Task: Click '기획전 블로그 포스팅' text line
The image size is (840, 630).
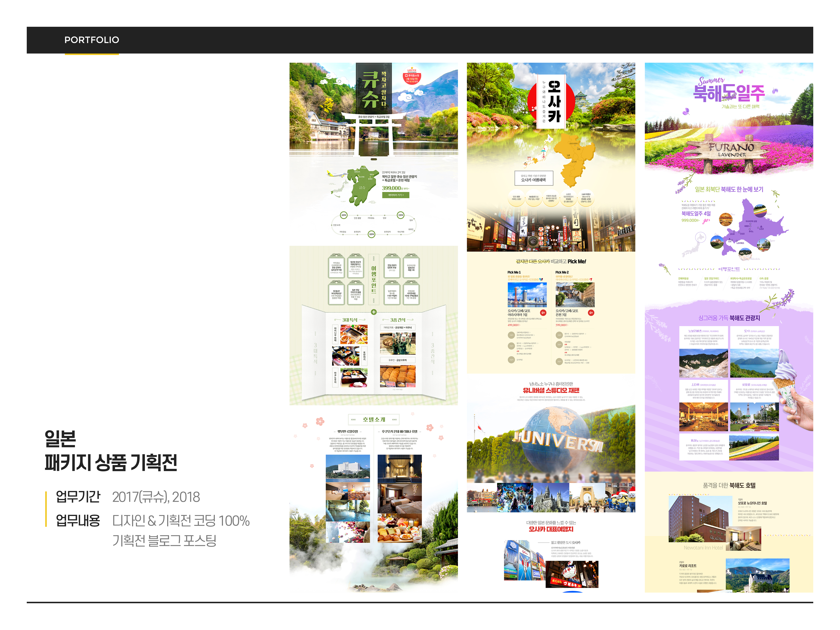Action: 164,540
